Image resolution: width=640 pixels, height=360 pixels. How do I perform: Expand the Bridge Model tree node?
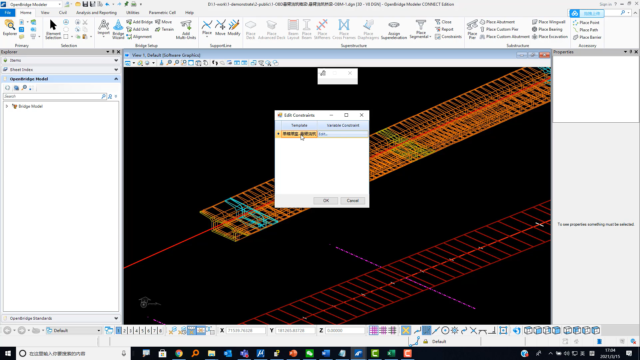click(x=7, y=107)
